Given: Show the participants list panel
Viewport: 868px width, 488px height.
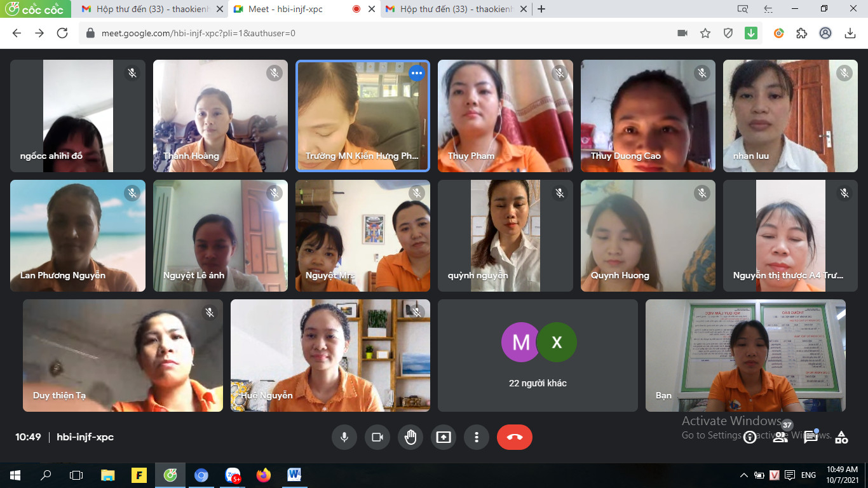Looking at the screenshot, I should click(x=780, y=437).
